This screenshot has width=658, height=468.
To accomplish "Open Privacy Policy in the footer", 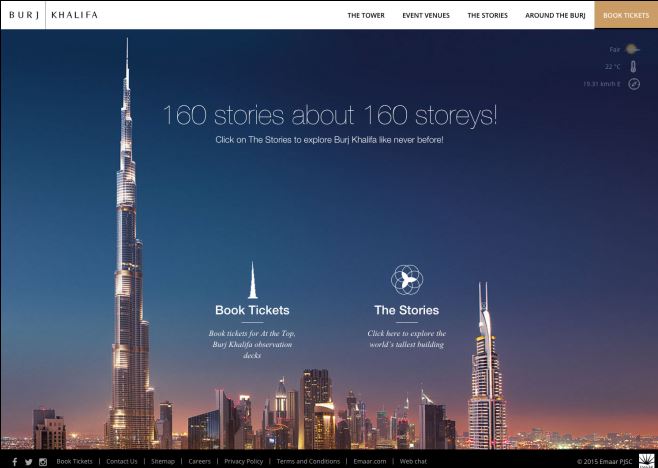I will point(243,461).
